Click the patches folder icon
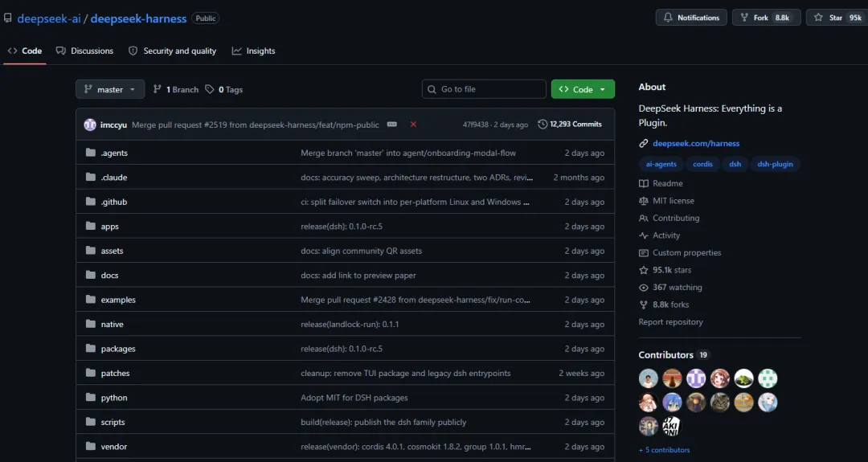 coord(91,373)
